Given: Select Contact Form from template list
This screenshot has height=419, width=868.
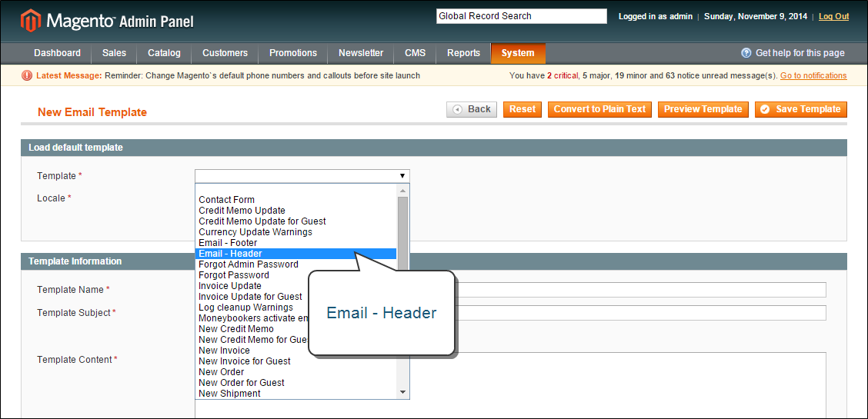Looking at the screenshot, I should point(295,200).
